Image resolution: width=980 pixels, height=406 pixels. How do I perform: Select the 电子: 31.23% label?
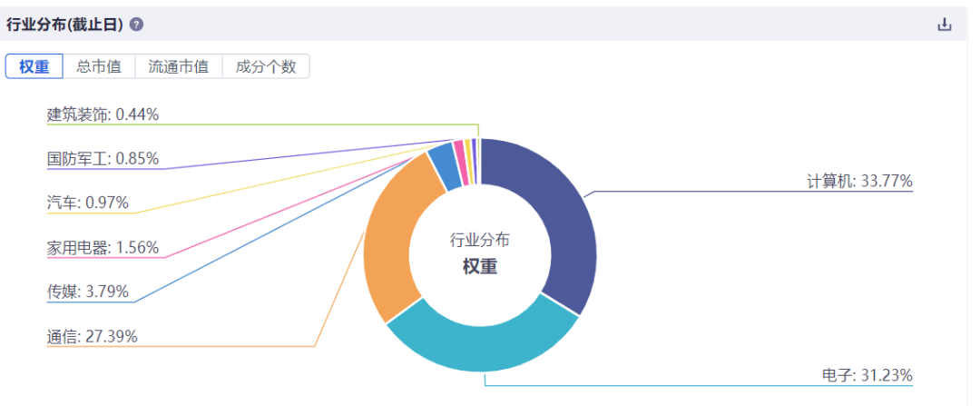tap(867, 375)
